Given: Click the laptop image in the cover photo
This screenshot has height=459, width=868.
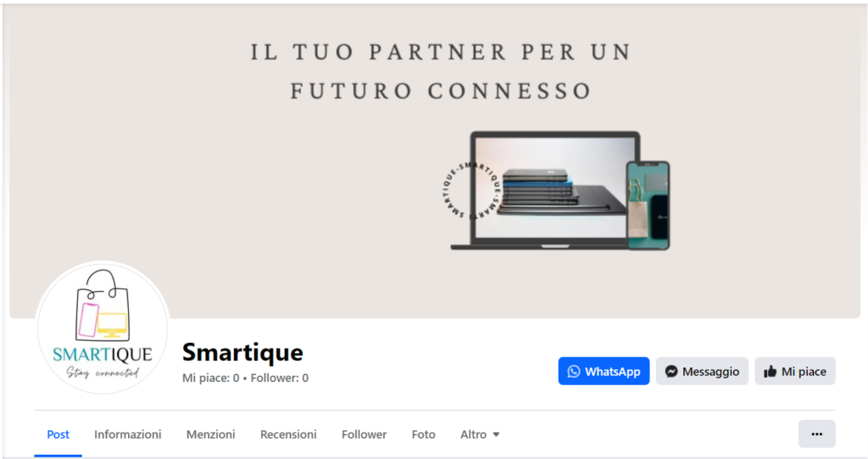Looking at the screenshot, I should coord(545,191).
